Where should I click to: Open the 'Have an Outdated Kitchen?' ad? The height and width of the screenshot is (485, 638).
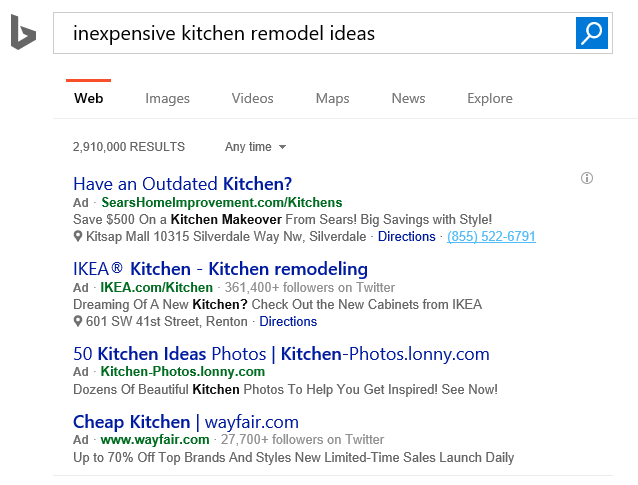(x=182, y=184)
